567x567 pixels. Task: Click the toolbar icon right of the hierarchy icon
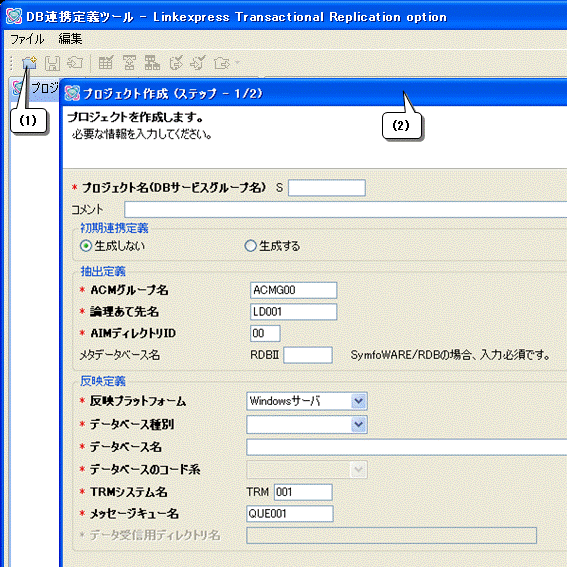176,63
